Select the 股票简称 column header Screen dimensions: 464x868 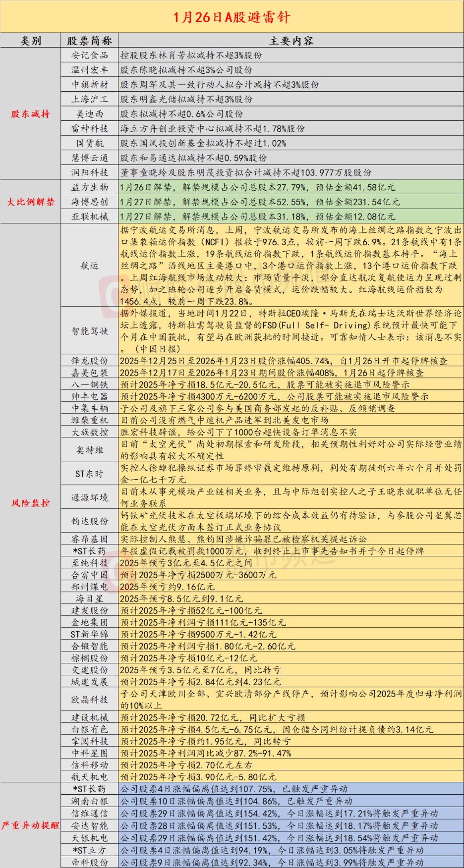point(89,41)
